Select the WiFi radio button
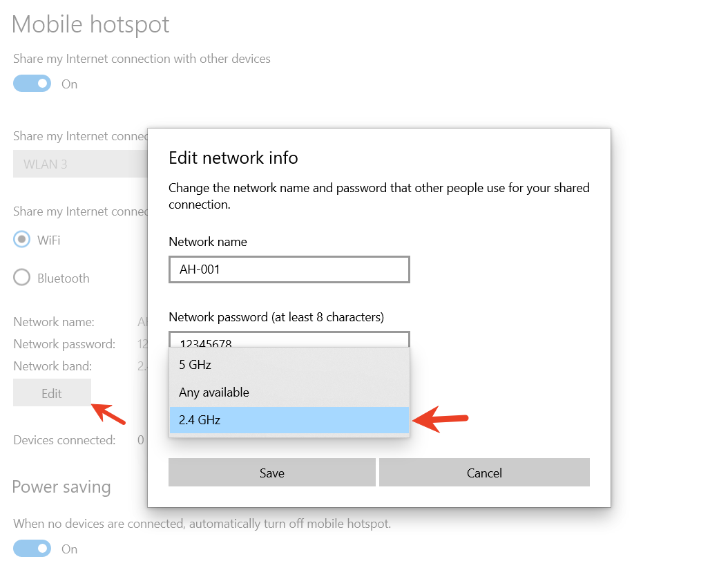719x588 pixels. [22, 240]
